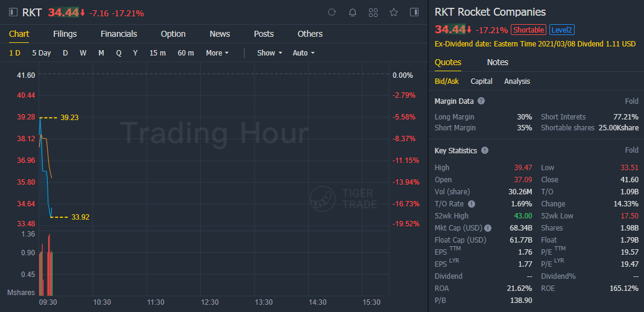Open the Filings tab

(65, 34)
